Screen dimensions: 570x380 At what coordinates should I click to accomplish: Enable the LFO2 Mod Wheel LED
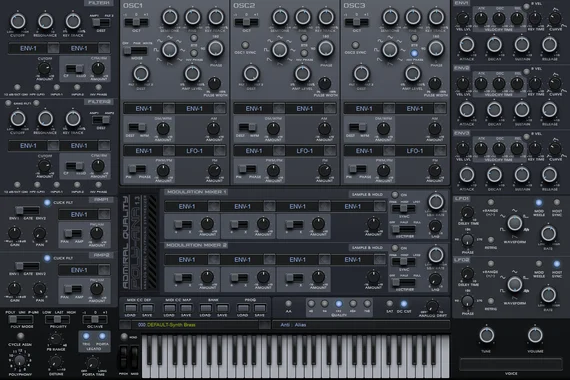(x=539, y=264)
